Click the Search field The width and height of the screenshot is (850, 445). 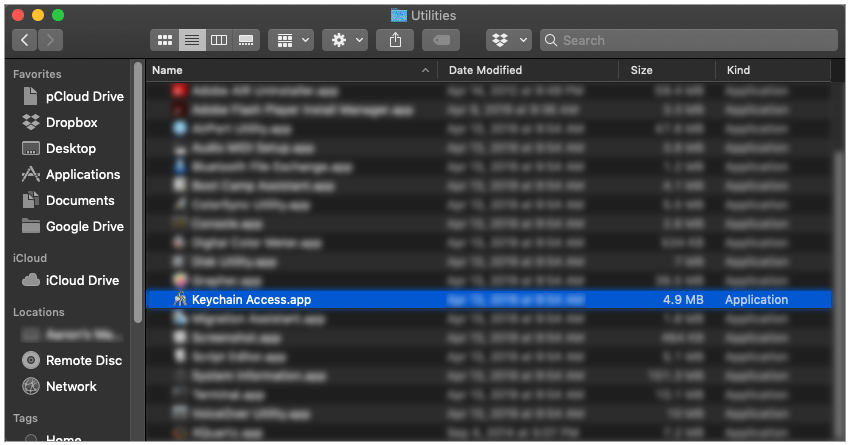coord(688,40)
